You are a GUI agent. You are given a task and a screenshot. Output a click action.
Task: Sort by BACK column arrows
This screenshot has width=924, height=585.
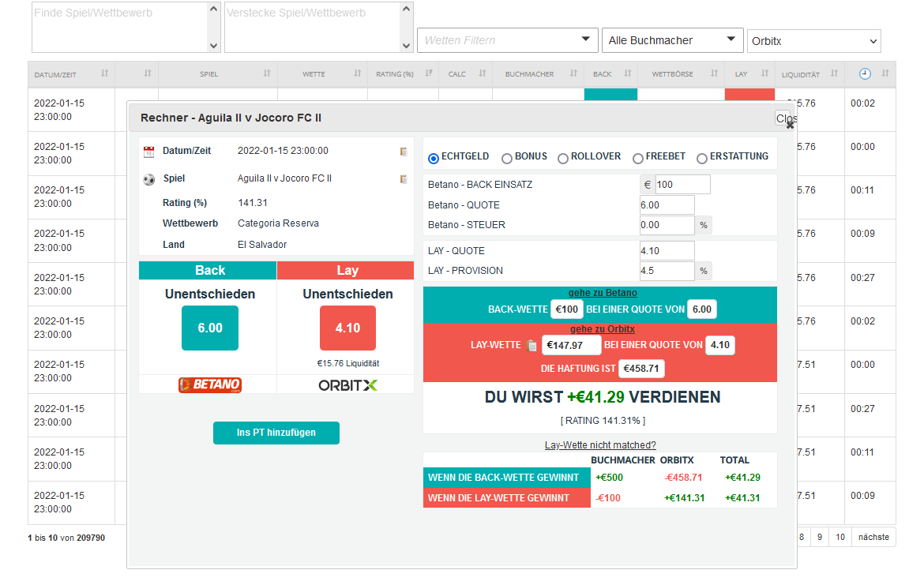click(x=628, y=73)
